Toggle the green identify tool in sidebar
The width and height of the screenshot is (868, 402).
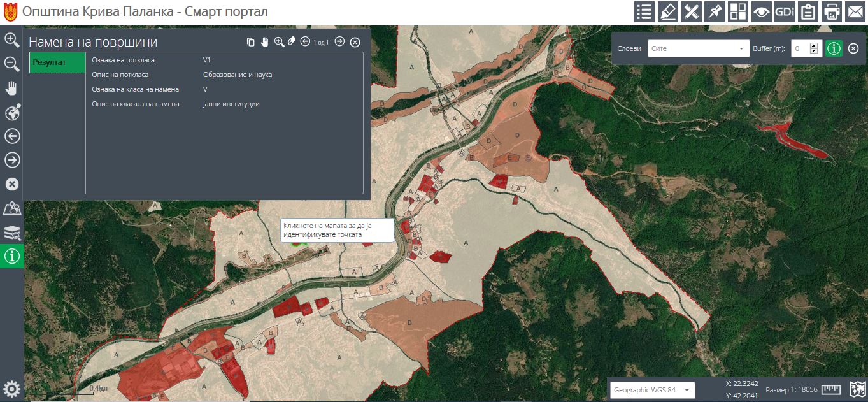(11, 257)
